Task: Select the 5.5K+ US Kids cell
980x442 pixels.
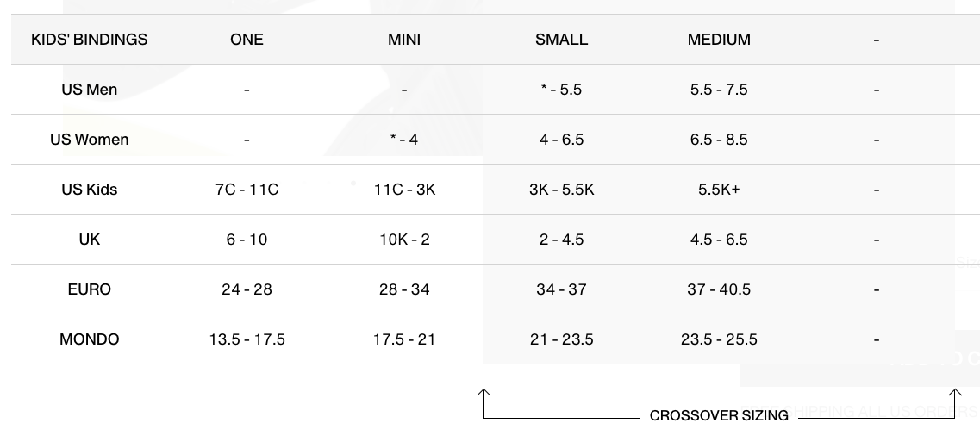Action: pos(719,190)
